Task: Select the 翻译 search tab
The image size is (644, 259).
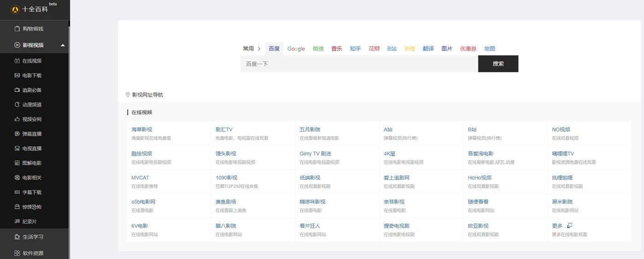Action: [428, 49]
